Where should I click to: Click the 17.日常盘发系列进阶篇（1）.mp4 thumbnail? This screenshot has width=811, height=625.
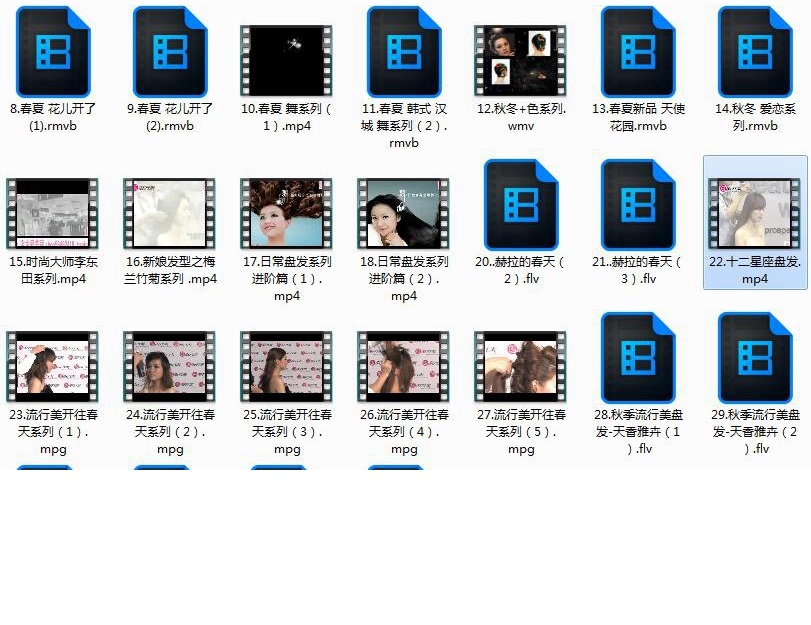[x=286, y=213]
